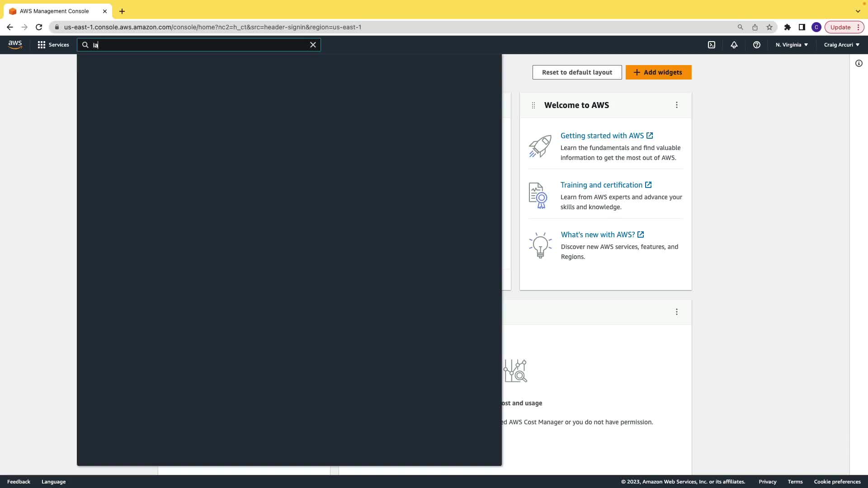This screenshot has height=488, width=868.
Task: Open a new browser tab
Action: 122,11
